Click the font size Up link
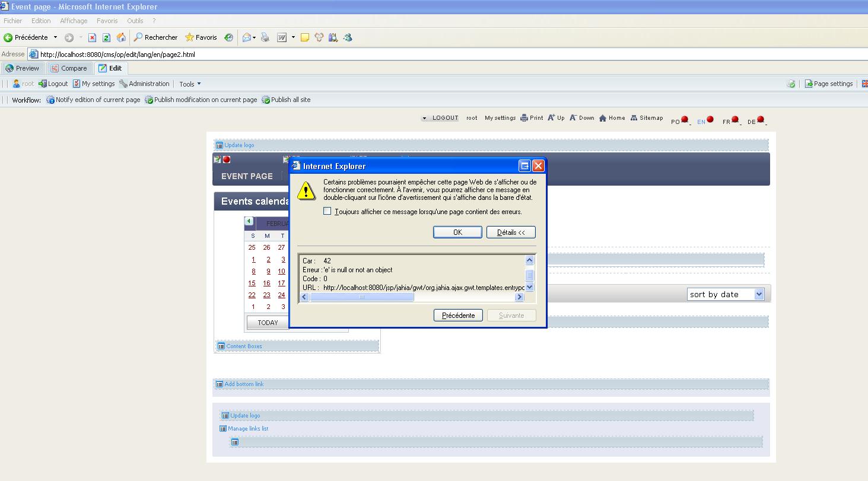The image size is (868, 481). pos(556,118)
